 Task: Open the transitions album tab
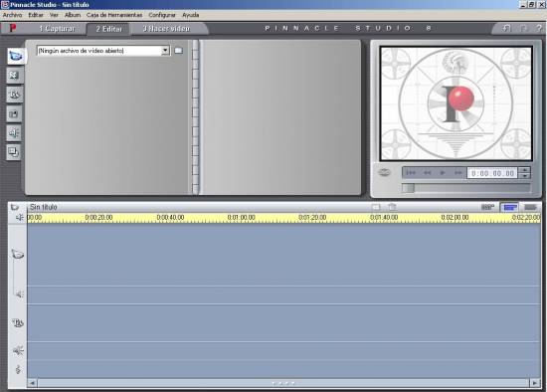(14, 76)
